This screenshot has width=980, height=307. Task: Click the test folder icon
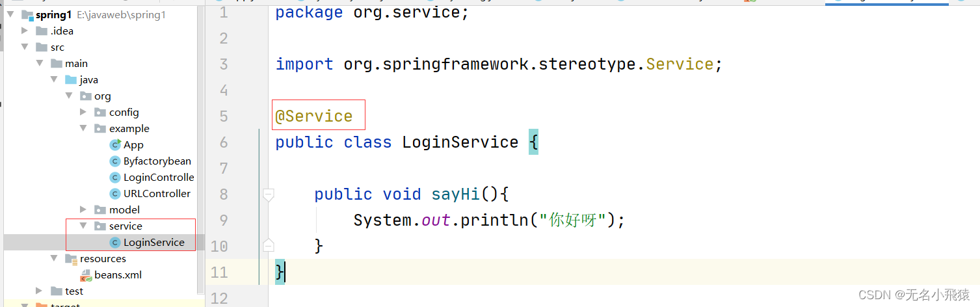click(57, 291)
